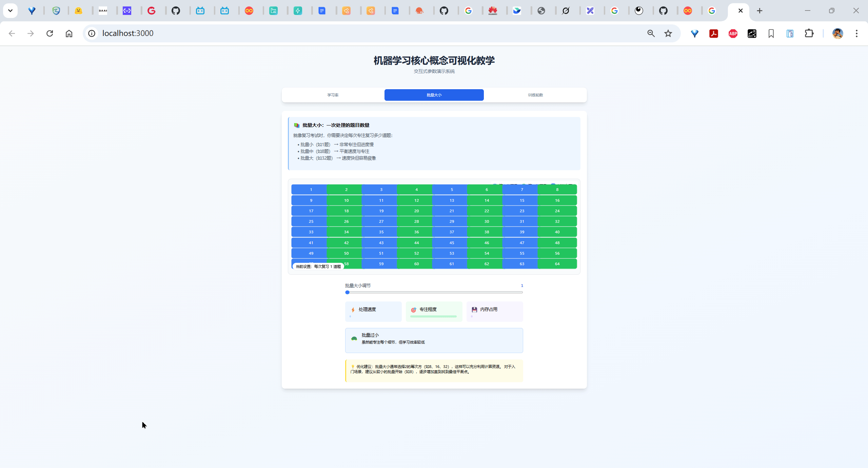Click the grid cell numbered 32

tap(557, 221)
